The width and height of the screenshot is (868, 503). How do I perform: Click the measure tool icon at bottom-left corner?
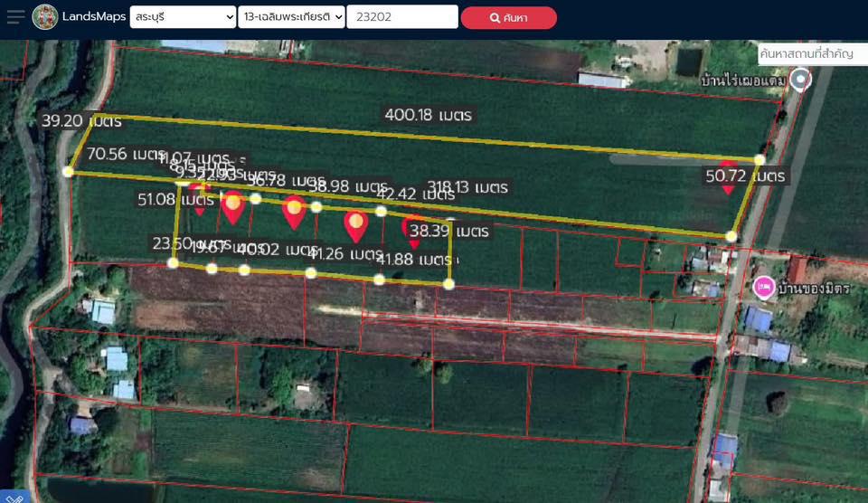(14, 497)
